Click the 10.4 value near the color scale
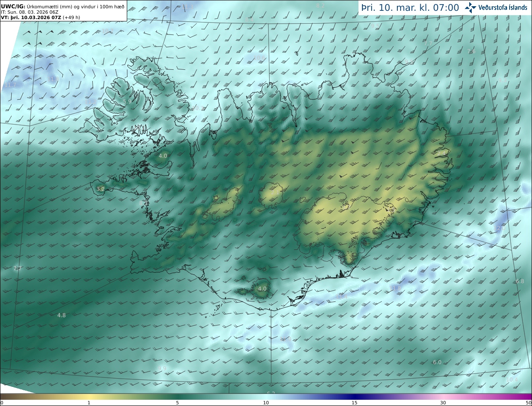This screenshot has width=532, height=406. (x=512, y=379)
